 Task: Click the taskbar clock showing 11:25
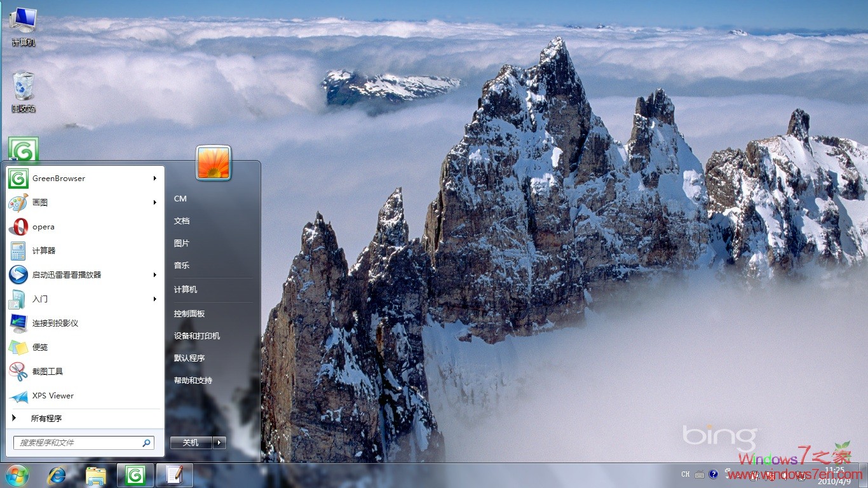pos(834,474)
